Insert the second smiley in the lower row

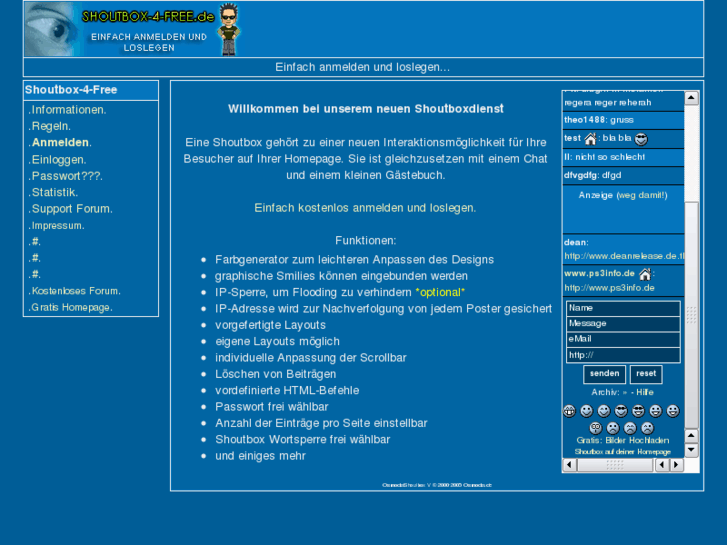(613, 428)
